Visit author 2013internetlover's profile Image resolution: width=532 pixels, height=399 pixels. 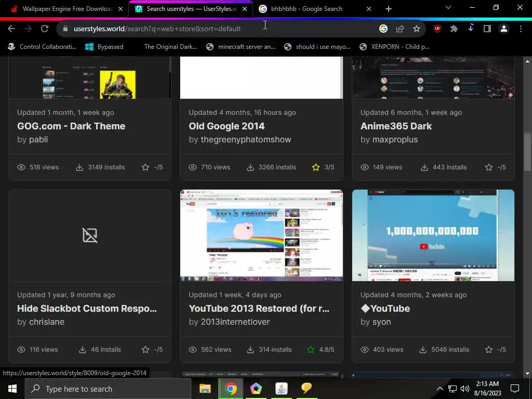[235, 322]
